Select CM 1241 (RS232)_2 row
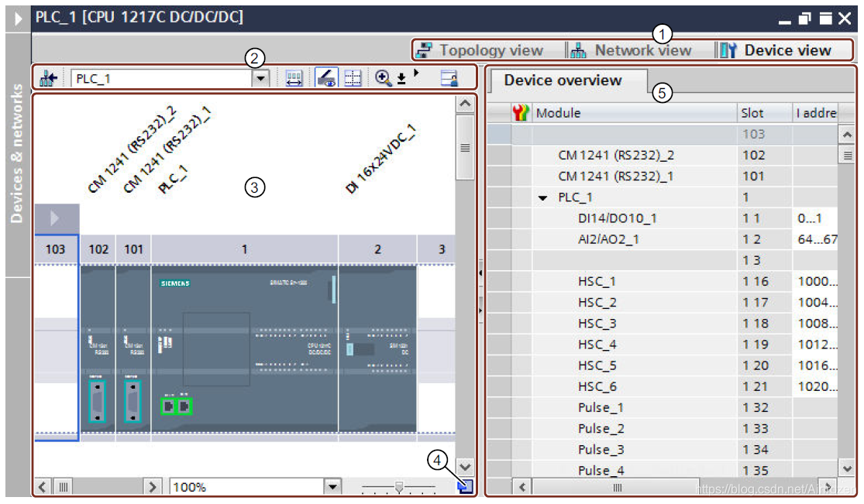Viewport: 864px width, 504px height. [x=663, y=156]
